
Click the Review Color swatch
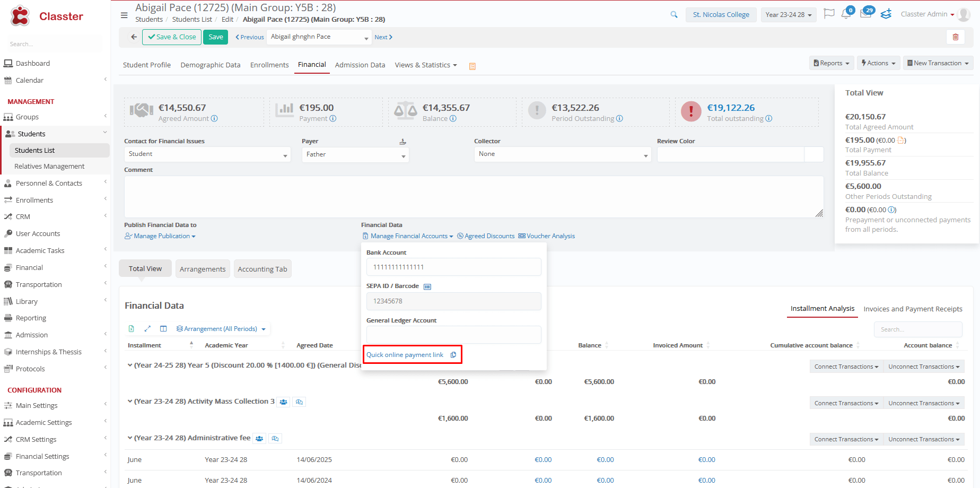click(813, 154)
